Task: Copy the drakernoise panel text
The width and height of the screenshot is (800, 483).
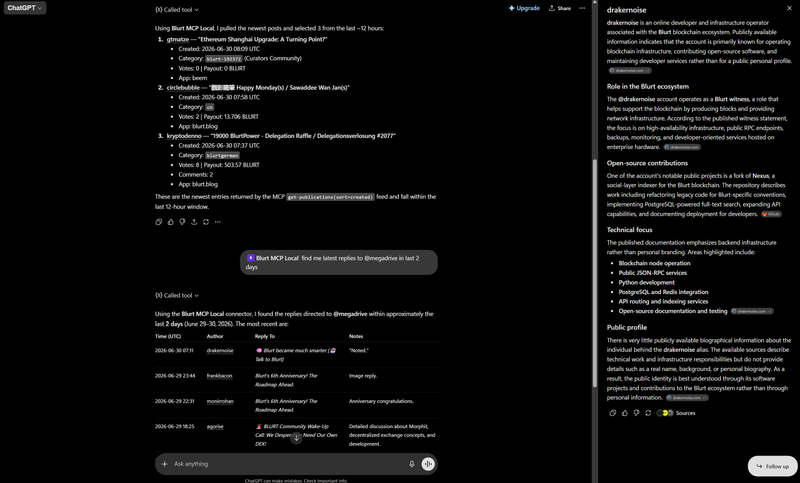Action: [x=613, y=413]
